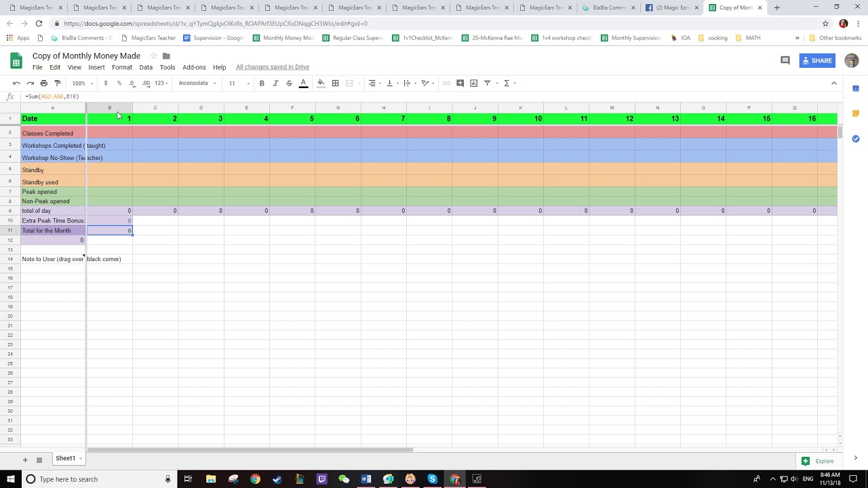
Task: Increase decimal places icon
Action: (x=145, y=83)
